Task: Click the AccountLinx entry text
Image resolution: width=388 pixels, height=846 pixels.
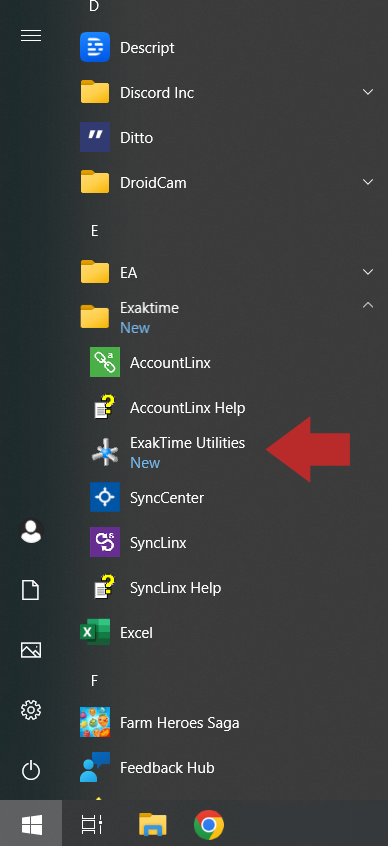Action: pyautogui.click(x=171, y=363)
